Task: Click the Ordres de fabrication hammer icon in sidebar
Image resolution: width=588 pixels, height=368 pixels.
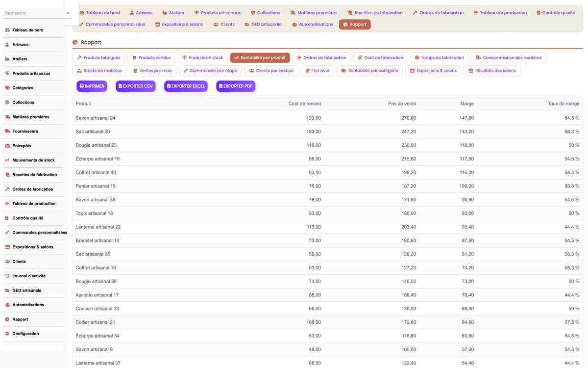Action: pyautogui.click(x=7, y=189)
